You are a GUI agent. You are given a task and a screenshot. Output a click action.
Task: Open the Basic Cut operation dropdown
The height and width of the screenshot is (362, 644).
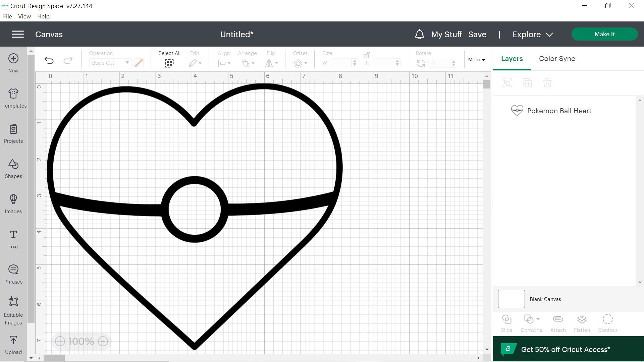[x=110, y=63]
